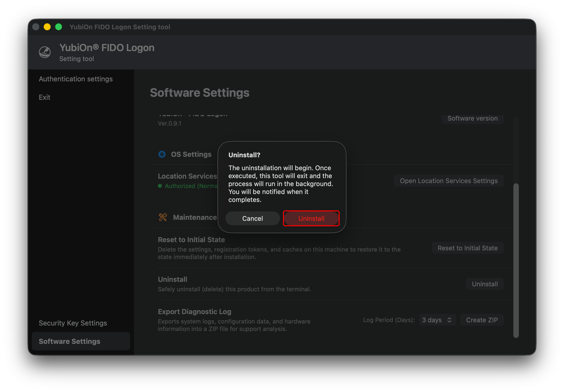
Task: Open the Log Period 3 days dropdown
Action: (x=437, y=320)
